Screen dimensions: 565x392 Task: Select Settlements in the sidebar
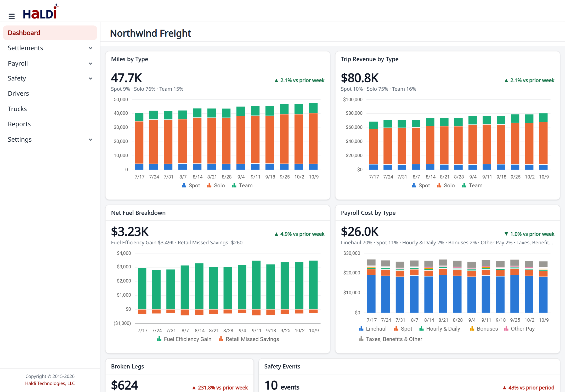[x=25, y=48]
